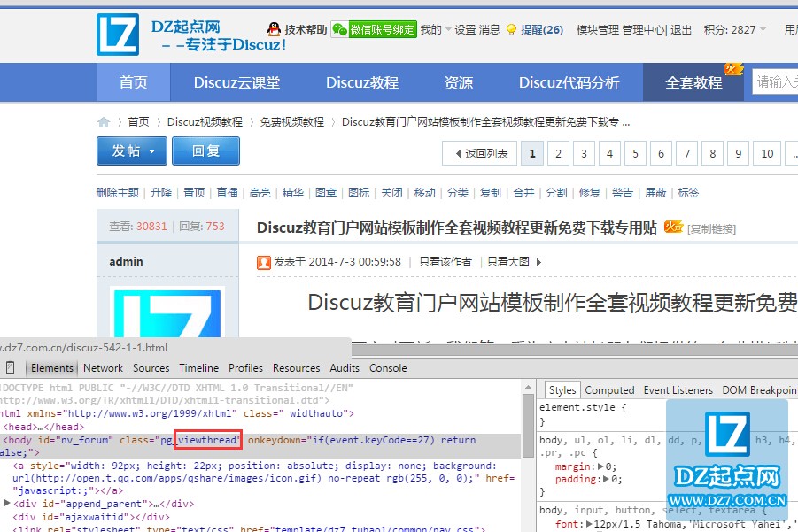Image resolution: width=798 pixels, height=532 pixels.
Task: Click 退出 to log out
Action: [x=681, y=29]
